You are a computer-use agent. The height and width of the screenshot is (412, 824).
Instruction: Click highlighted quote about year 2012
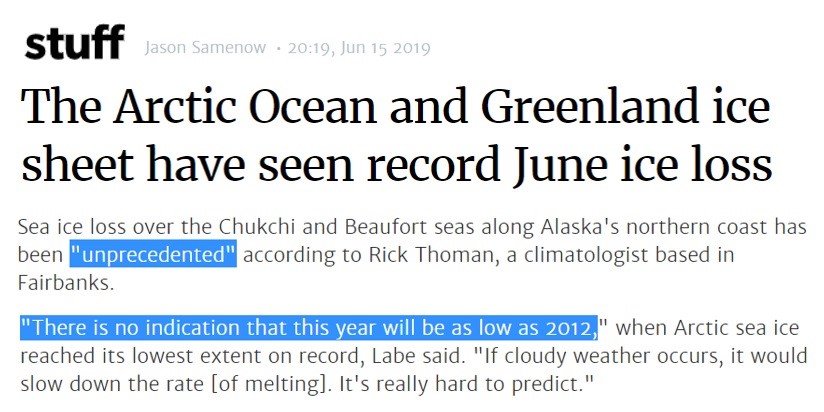click(x=310, y=328)
